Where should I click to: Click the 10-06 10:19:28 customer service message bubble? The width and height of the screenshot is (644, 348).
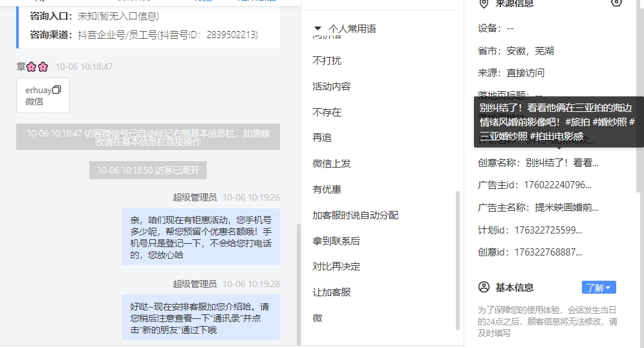[x=200, y=318]
